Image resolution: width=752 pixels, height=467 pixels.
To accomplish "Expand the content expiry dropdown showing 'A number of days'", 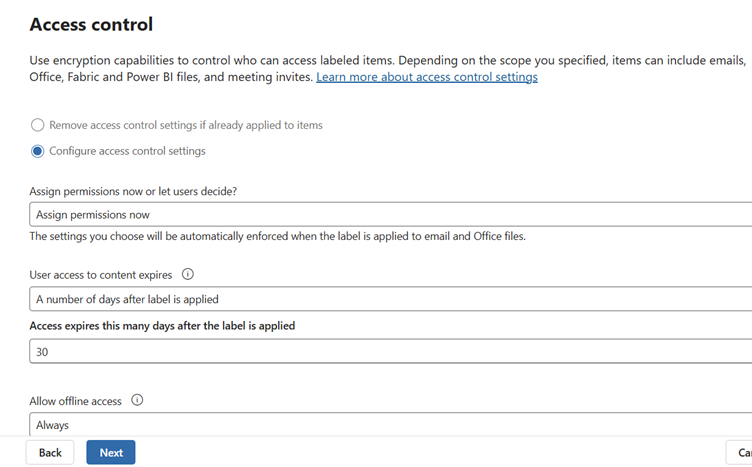I will click(x=390, y=299).
